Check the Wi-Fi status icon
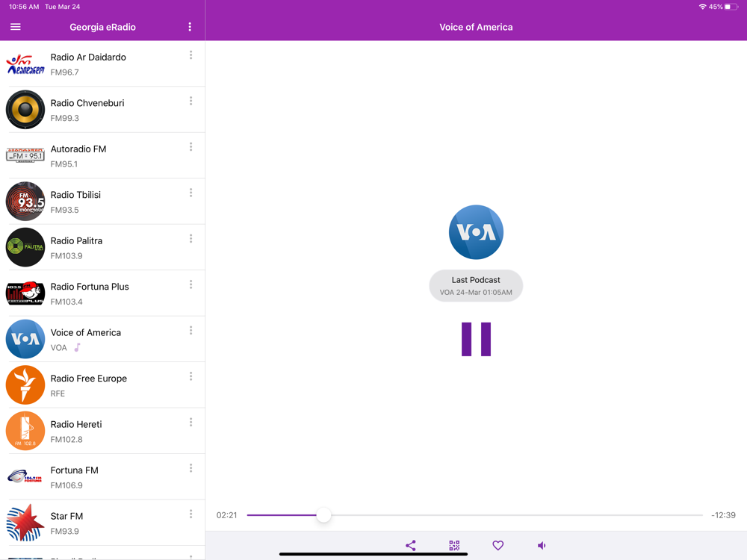The height and width of the screenshot is (560, 747). [x=702, y=7]
